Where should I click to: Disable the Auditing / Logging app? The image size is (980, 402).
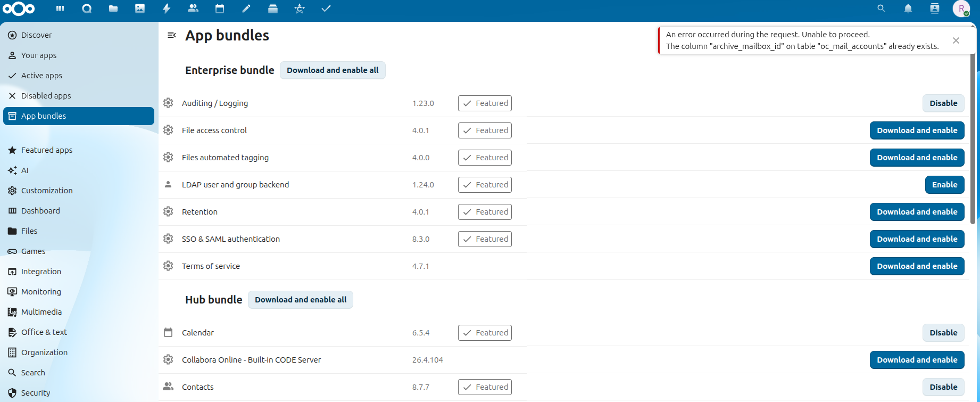(x=943, y=103)
